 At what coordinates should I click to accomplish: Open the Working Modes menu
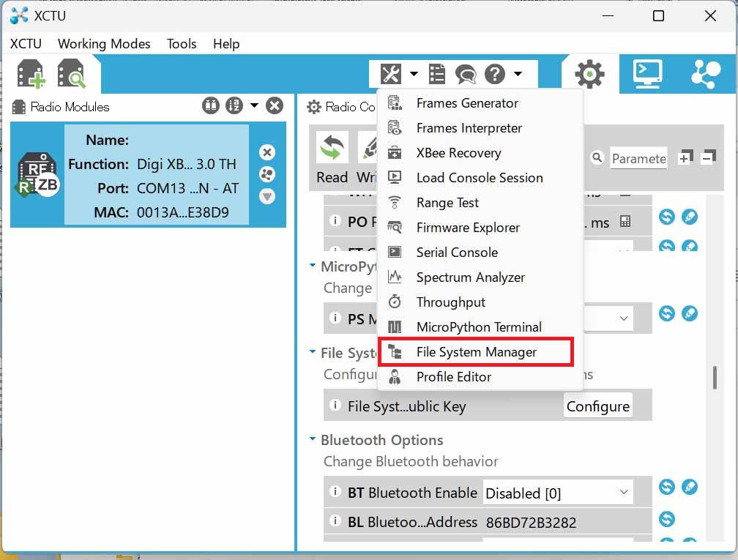tap(104, 44)
